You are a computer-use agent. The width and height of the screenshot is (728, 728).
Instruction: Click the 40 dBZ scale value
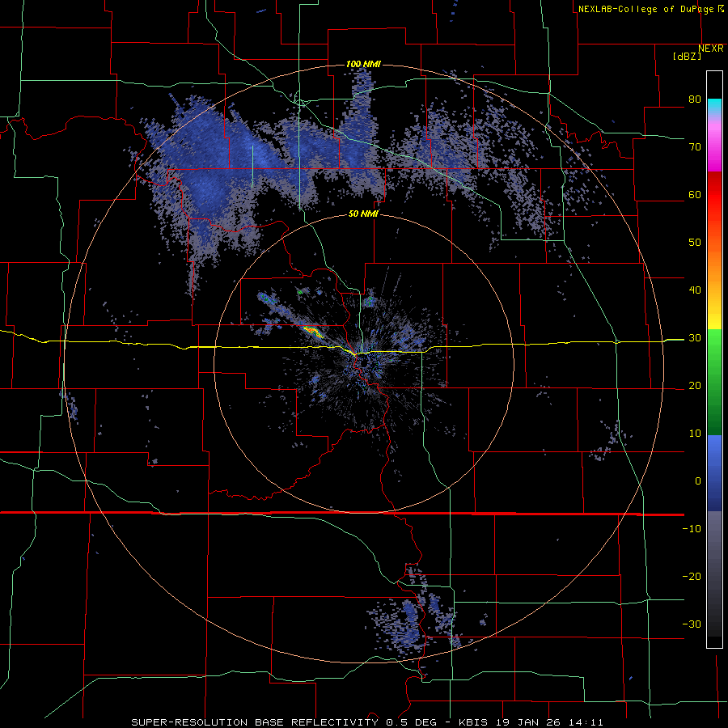pos(695,290)
